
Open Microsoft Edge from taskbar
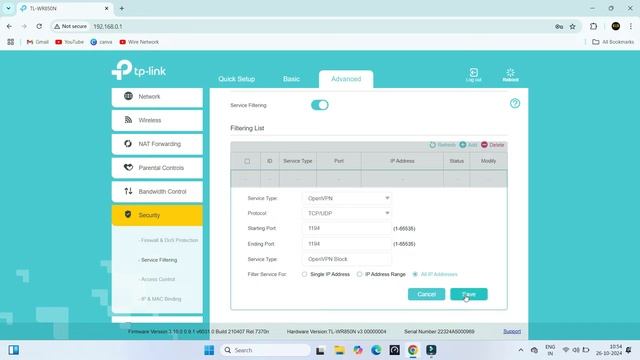coord(376,350)
